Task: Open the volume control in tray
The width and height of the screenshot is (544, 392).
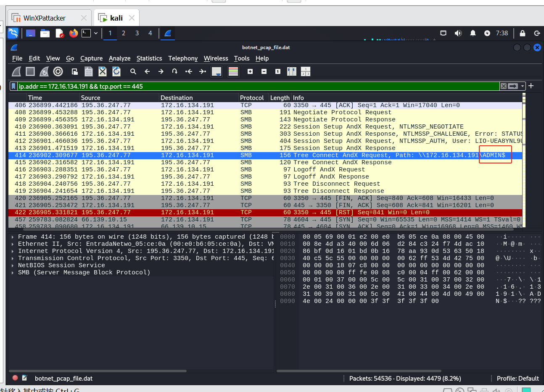Action: pos(458,33)
